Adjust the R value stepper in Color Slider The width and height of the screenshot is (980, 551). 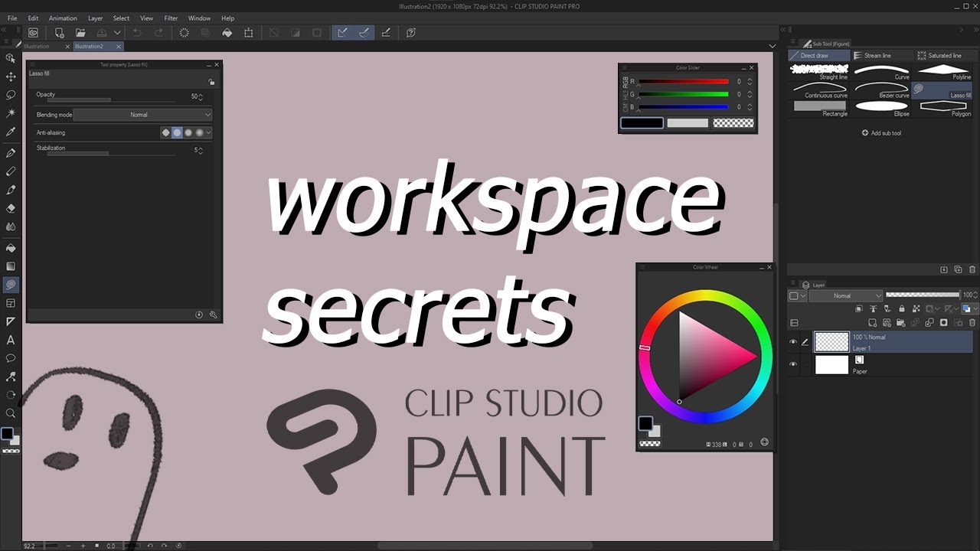tap(750, 82)
